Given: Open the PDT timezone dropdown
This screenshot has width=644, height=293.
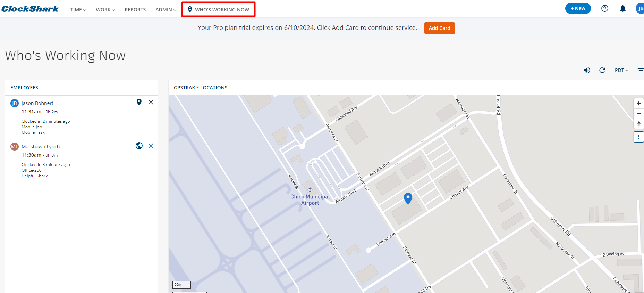Looking at the screenshot, I should [x=621, y=70].
